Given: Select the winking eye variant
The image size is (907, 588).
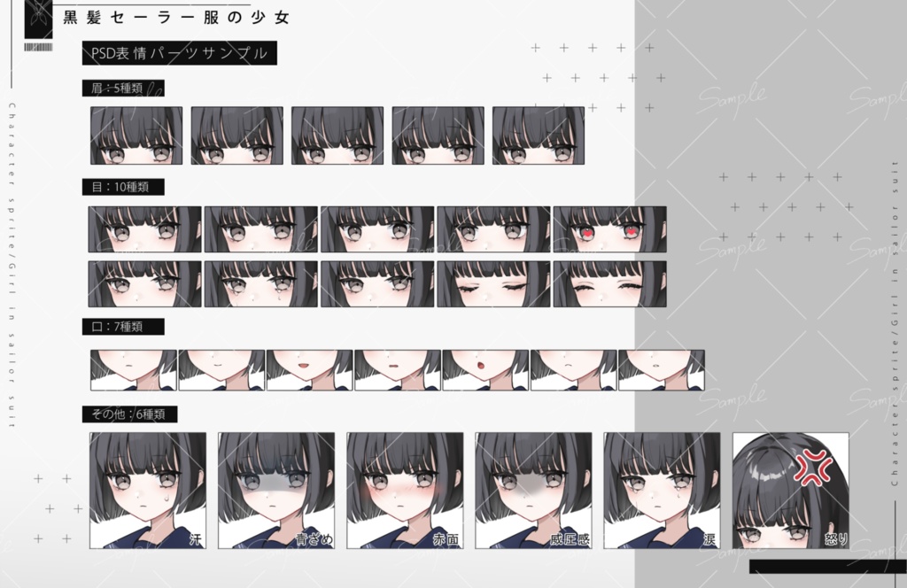Looking at the screenshot, I should point(492,283).
